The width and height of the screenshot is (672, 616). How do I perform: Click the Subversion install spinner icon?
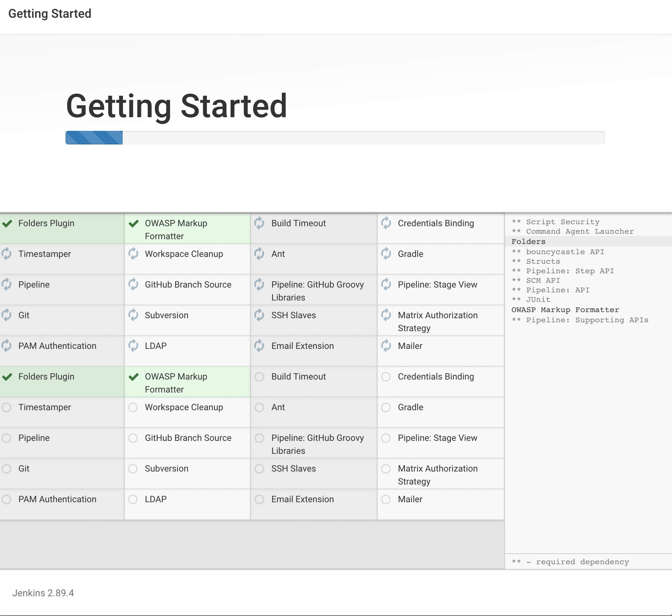pos(133,315)
